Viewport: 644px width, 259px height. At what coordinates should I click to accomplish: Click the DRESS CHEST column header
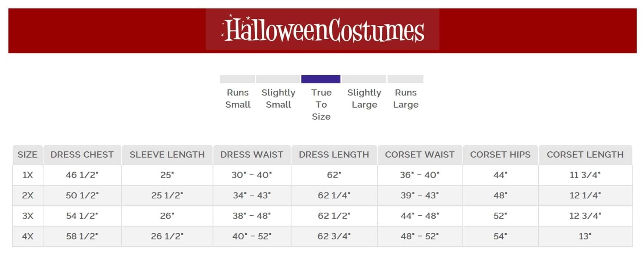82,155
